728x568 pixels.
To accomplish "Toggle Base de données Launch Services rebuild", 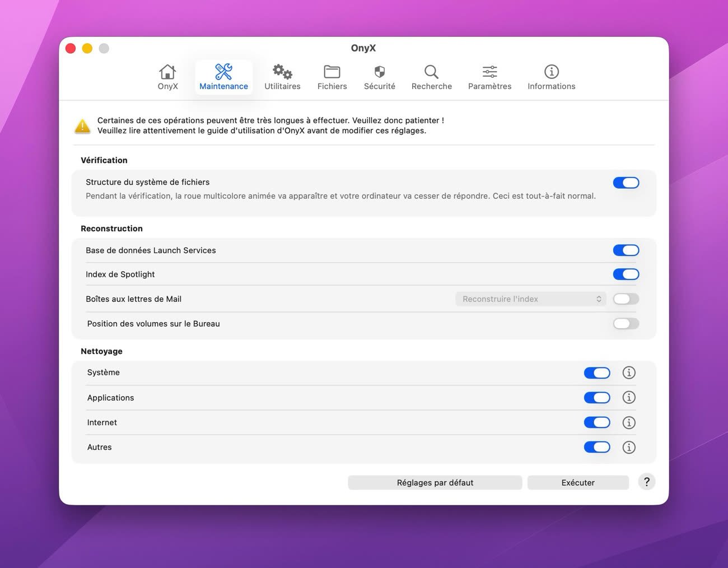I will (x=626, y=250).
